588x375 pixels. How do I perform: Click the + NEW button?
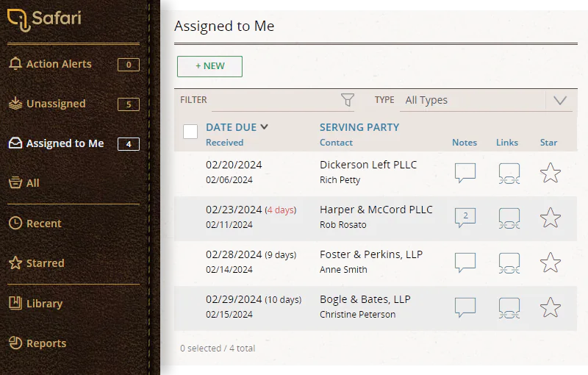(209, 66)
